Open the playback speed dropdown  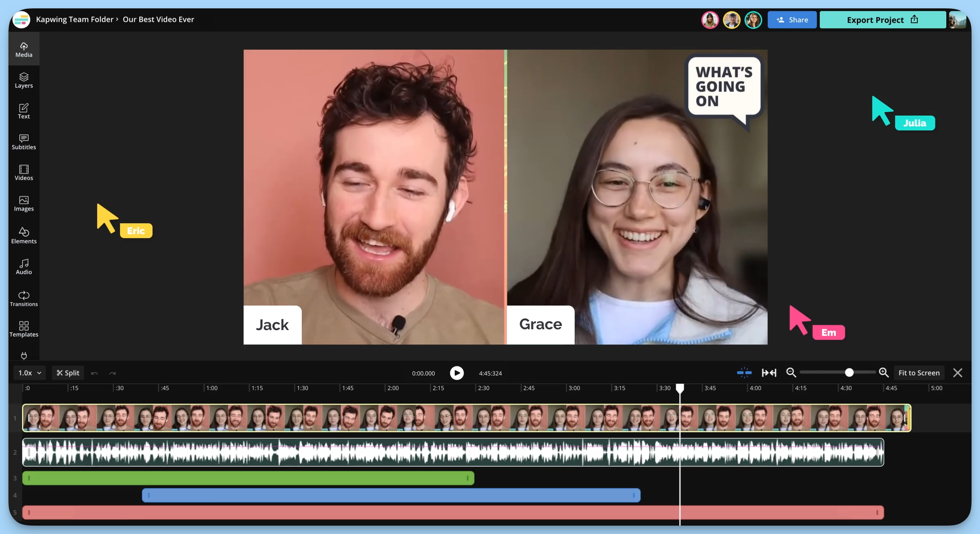(28, 373)
